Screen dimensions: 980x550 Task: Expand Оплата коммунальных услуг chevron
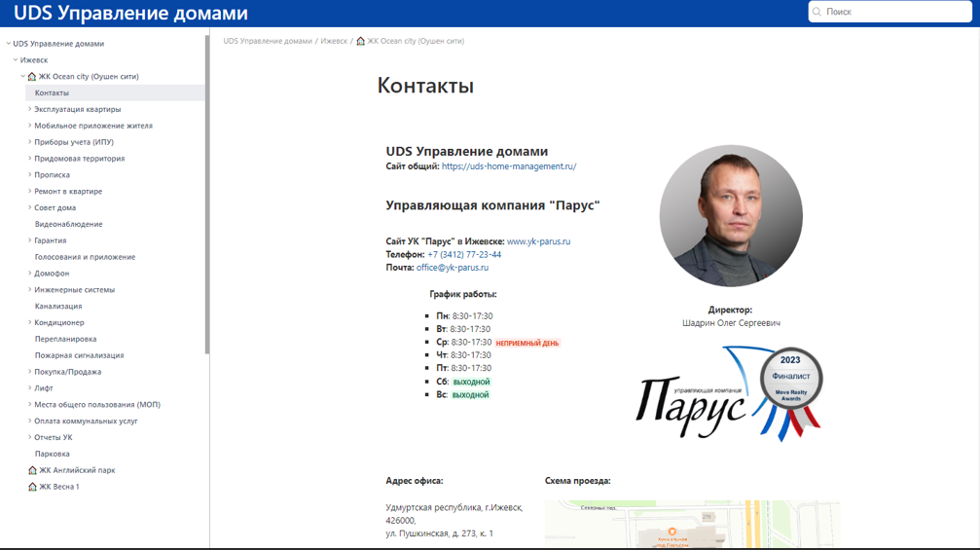[29, 421]
